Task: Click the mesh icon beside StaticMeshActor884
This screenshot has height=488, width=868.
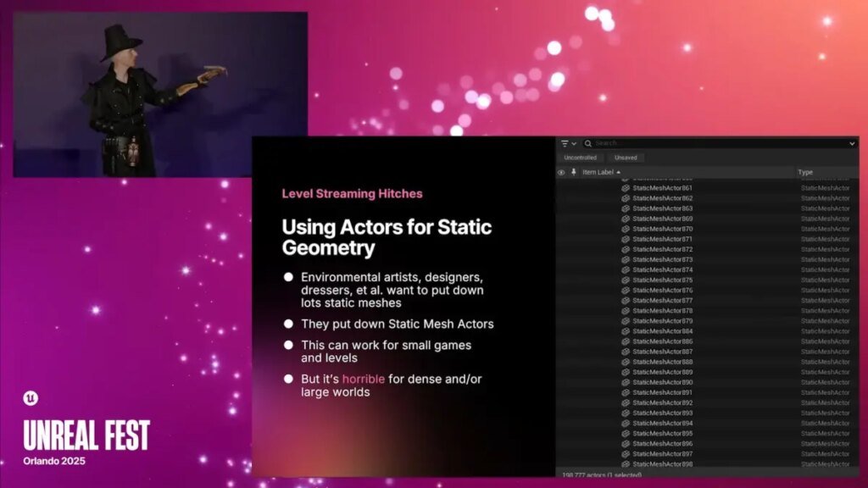Action: click(626, 331)
